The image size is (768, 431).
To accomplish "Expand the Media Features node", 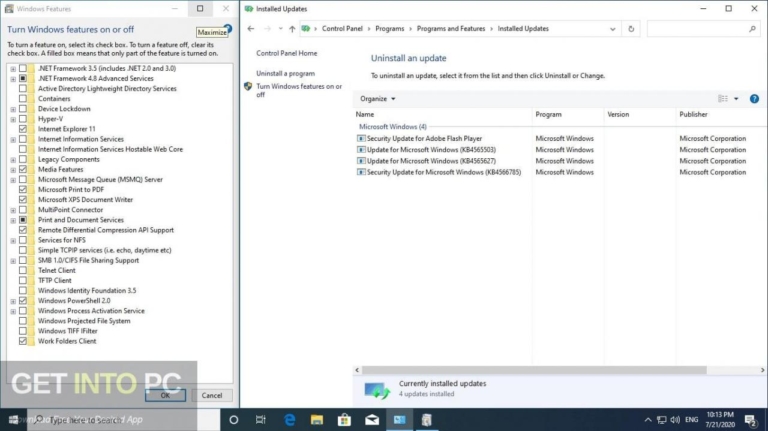I will coord(13,170).
